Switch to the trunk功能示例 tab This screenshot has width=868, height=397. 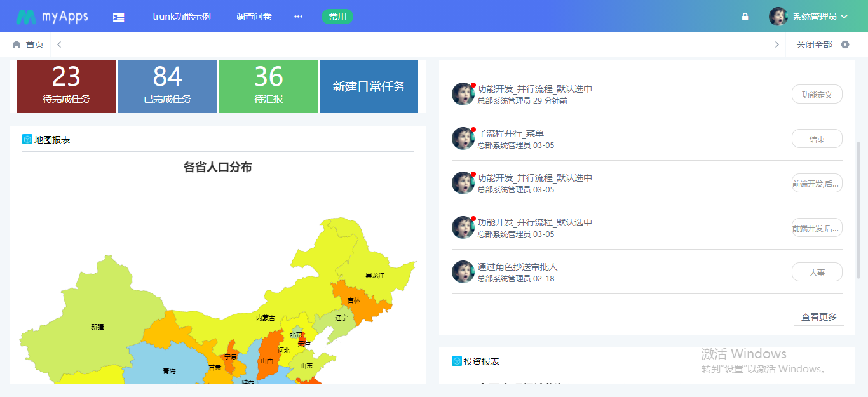coord(182,17)
